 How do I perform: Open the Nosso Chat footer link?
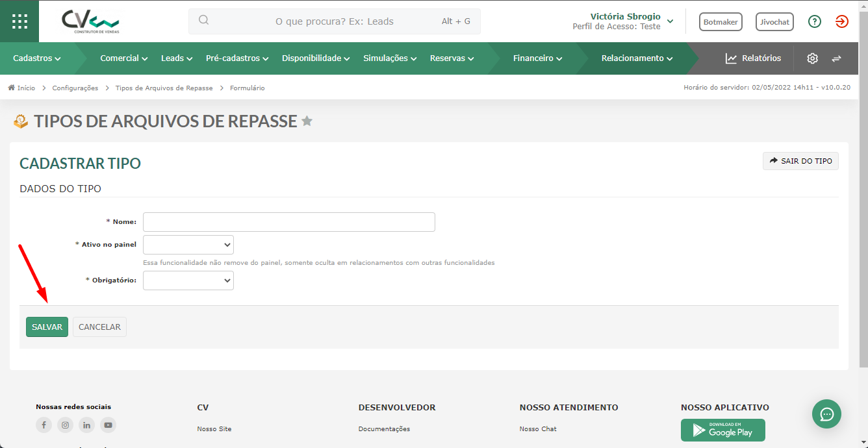[x=538, y=429]
